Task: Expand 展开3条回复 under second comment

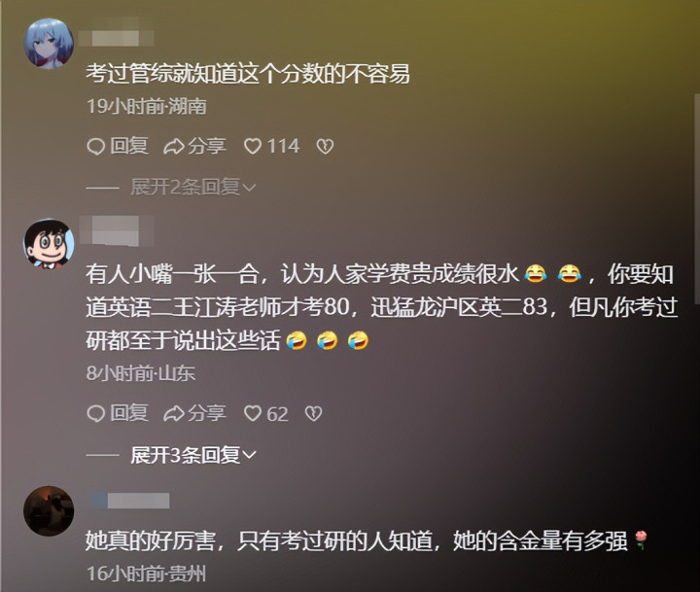Action: [192, 455]
